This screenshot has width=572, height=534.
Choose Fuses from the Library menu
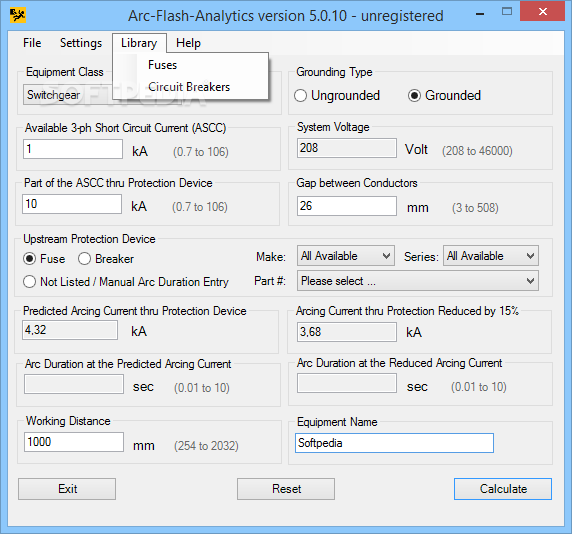pyautogui.click(x=190, y=65)
